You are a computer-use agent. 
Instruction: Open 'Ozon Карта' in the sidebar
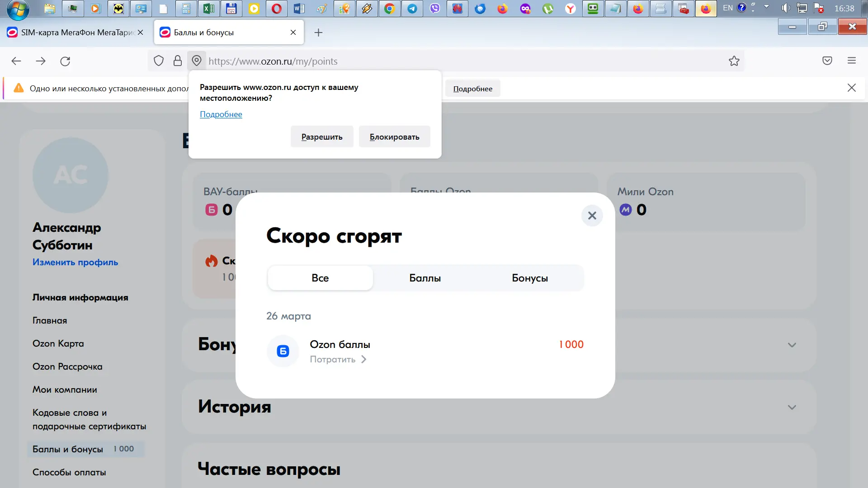[x=58, y=343]
